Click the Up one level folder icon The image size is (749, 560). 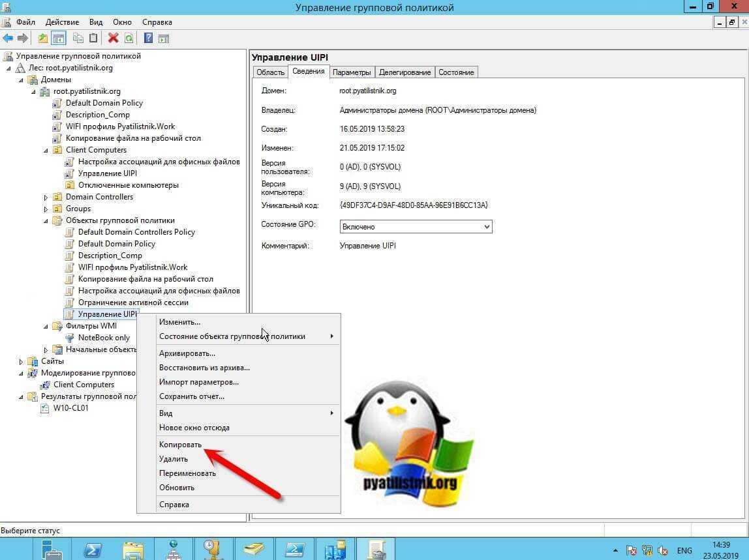(x=43, y=38)
